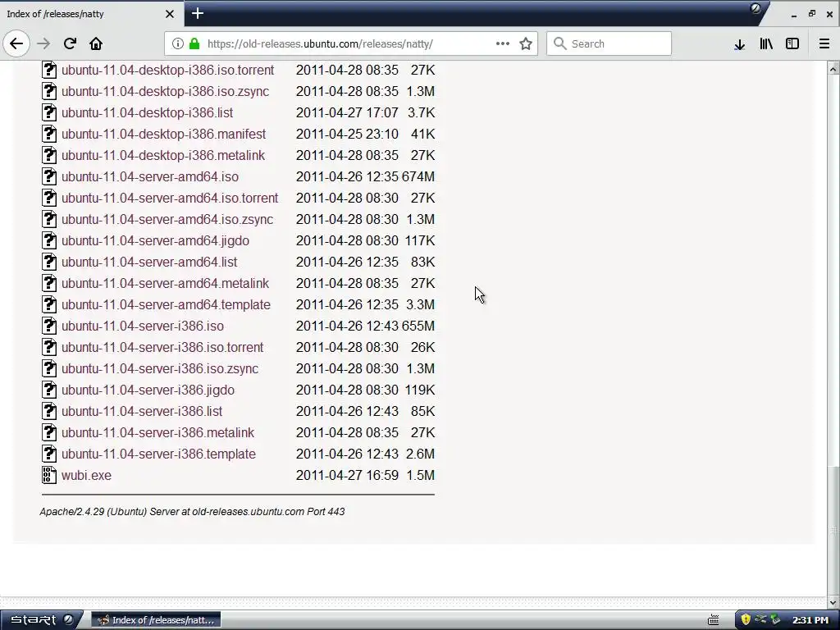Open ubuntu-11.04-server-amd64.template link
Screen dimensions: 840x630
pyautogui.click(x=166, y=305)
